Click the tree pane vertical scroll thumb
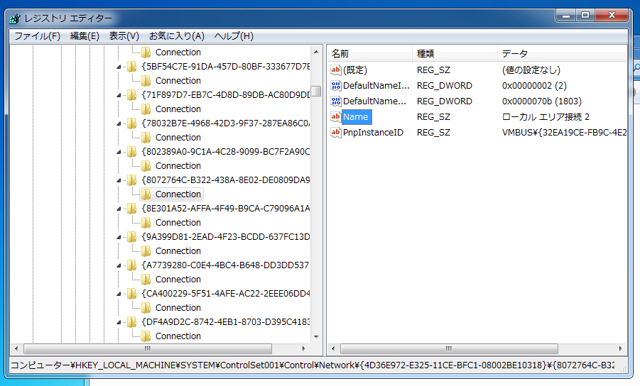 (316, 91)
